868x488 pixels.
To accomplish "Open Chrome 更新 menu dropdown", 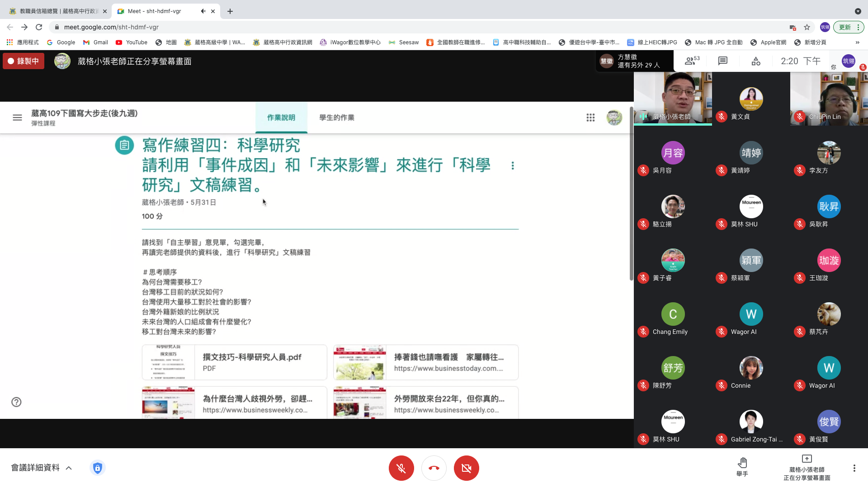I will [x=849, y=27].
